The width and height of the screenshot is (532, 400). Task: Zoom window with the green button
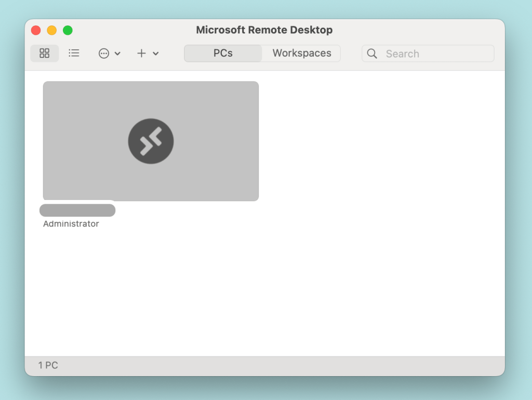[68, 30]
